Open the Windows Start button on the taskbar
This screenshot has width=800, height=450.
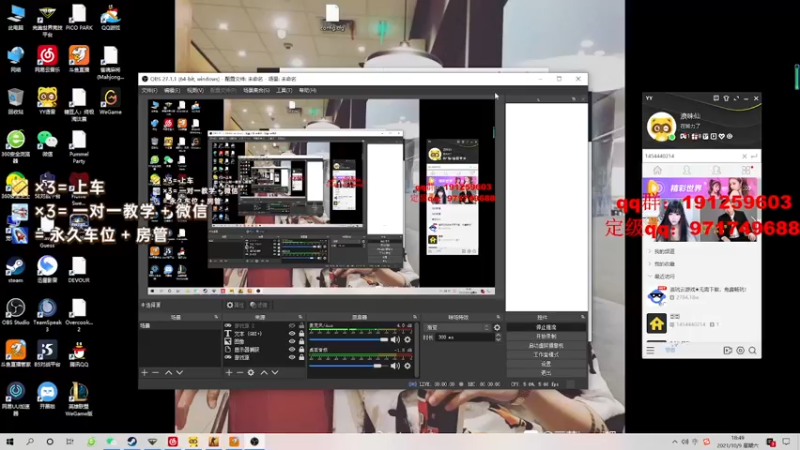pos(10,442)
